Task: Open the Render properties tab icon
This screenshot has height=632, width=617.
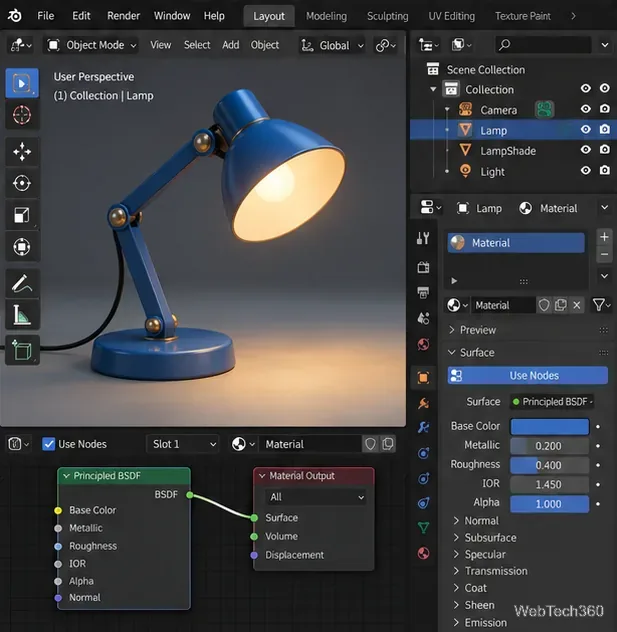Action: [423, 267]
